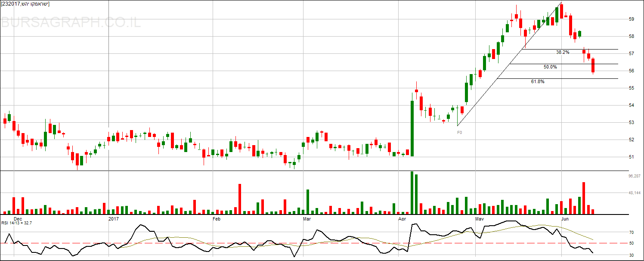
Task: Click the 96,287 volume axis label
Action: coord(635,176)
